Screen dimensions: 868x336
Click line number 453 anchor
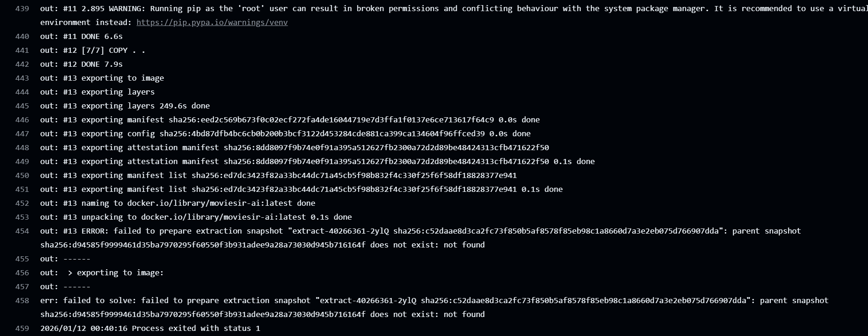[x=22, y=217]
